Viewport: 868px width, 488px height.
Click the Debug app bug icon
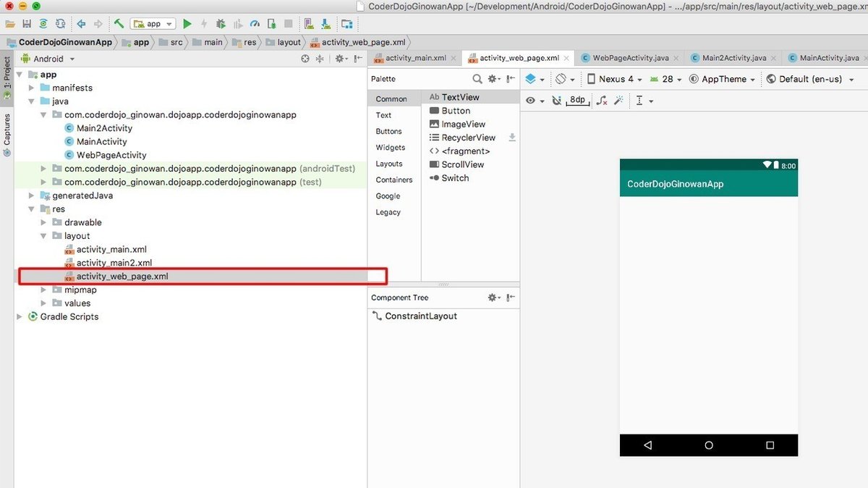(x=221, y=24)
